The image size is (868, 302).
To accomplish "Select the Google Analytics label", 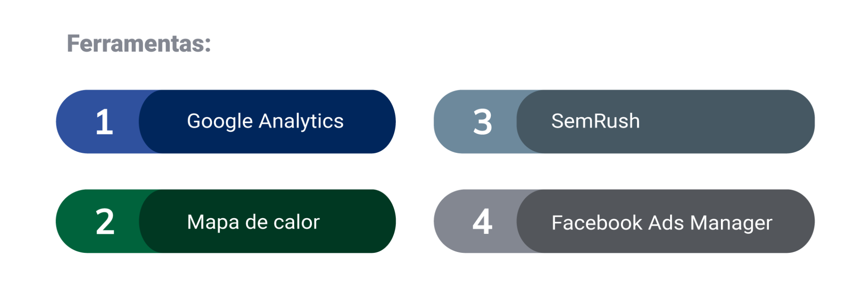I will 265,122.
